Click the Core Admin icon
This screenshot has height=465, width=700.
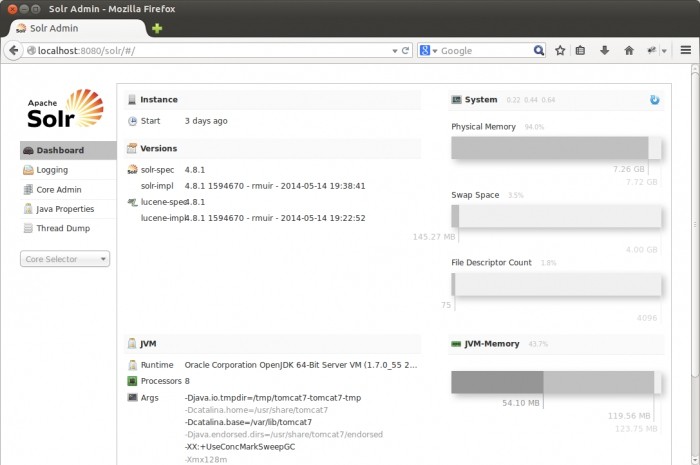(28, 190)
